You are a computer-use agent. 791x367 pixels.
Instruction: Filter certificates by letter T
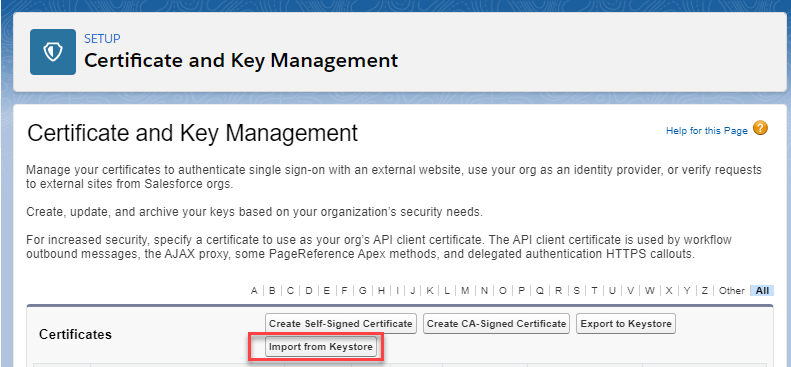(x=594, y=291)
